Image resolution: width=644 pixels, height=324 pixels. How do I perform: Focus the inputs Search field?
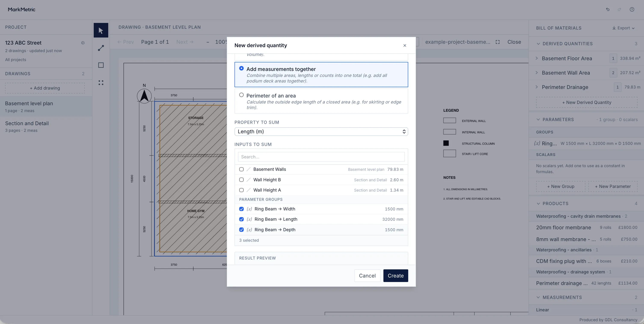[x=321, y=157]
